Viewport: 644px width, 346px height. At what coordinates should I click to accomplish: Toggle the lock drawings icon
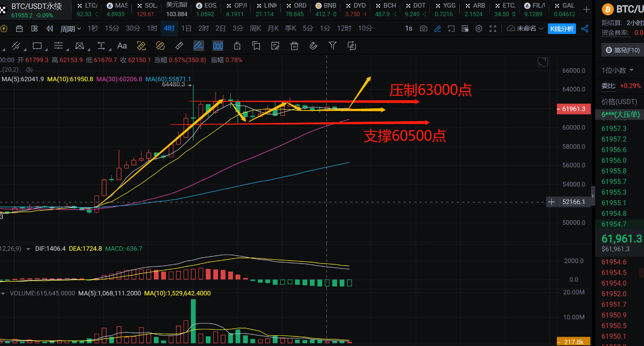[x=237, y=46]
